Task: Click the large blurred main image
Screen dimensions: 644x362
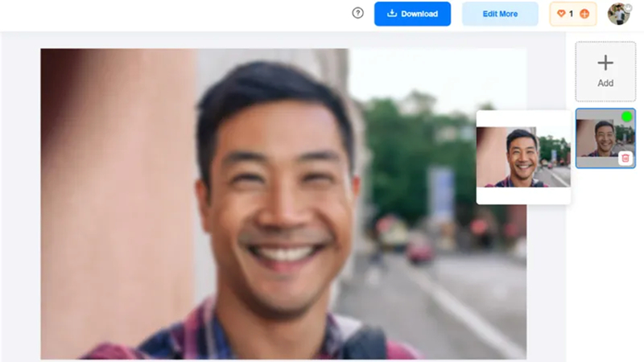Action: (283, 204)
